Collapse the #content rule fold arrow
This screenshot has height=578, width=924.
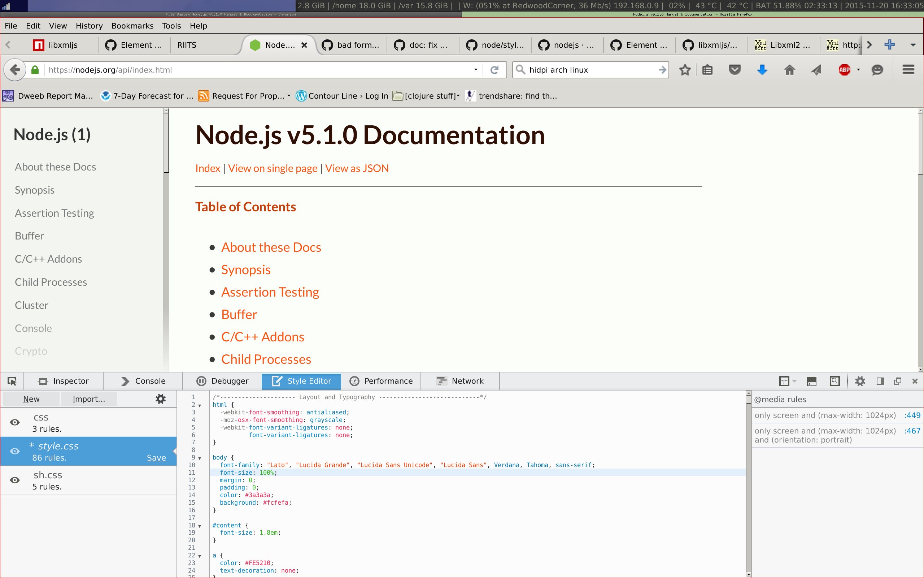pos(199,526)
